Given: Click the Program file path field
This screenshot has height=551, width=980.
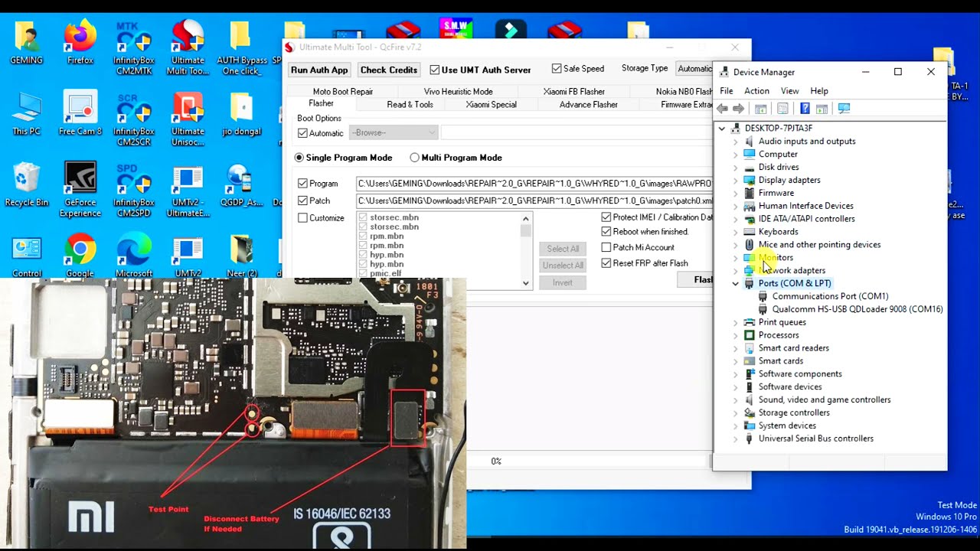Looking at the screenshot, I should point(534,184).
